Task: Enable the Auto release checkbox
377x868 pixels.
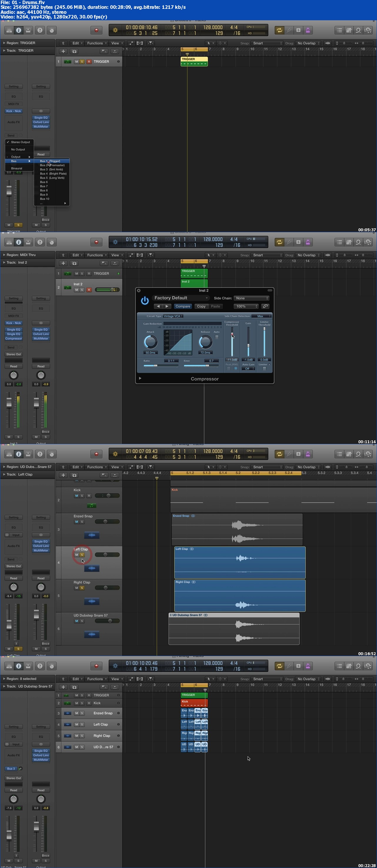Action: pyautogui.click(x=217, y=337)
